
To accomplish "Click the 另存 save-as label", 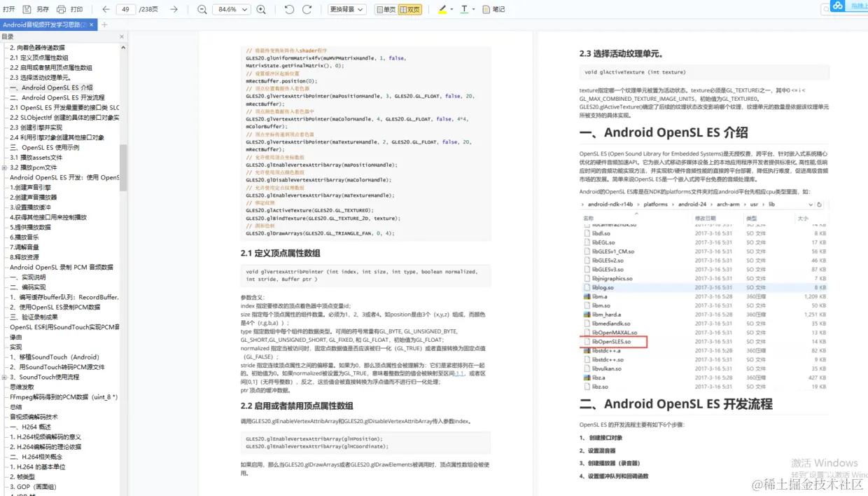I will [43, 9].
